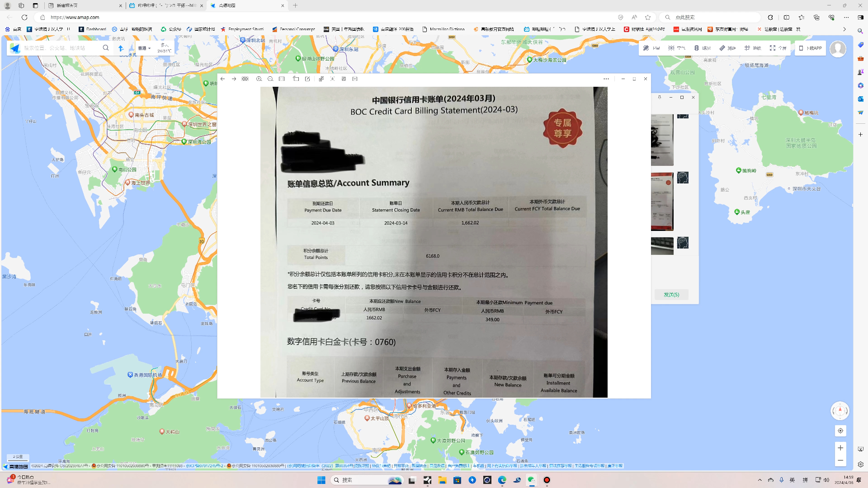Open thumbnail grid view in image viewer
The image size is (868, 488).
pyautogui.click(x=245, y=79)
